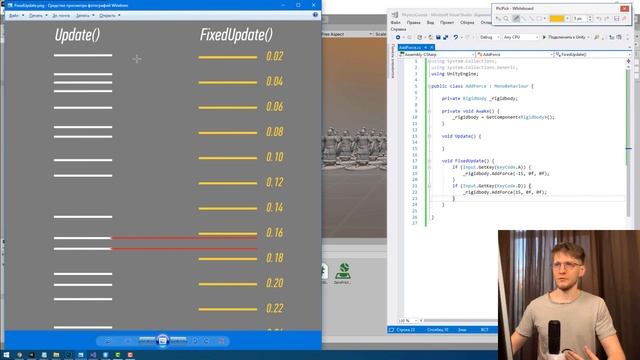Close the AddForce.cs tab
The height and width of the screenshot is (360, 640).
(431, 47)
